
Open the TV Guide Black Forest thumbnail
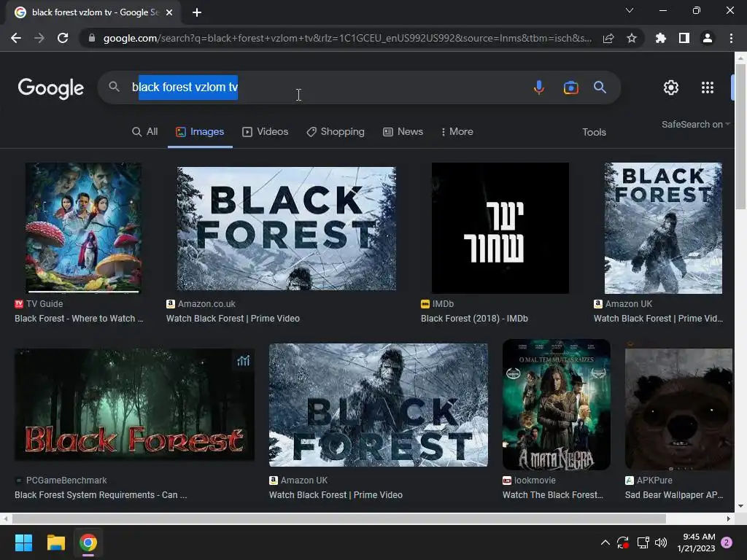coord(83,227)
